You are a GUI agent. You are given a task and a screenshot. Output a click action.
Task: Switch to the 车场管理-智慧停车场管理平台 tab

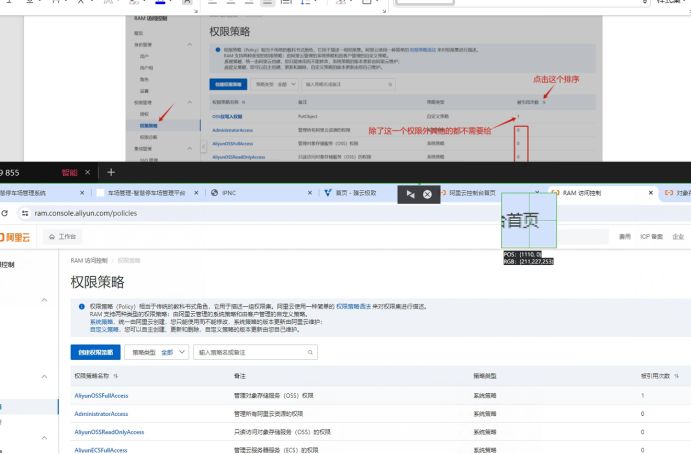tap(146, 193)
